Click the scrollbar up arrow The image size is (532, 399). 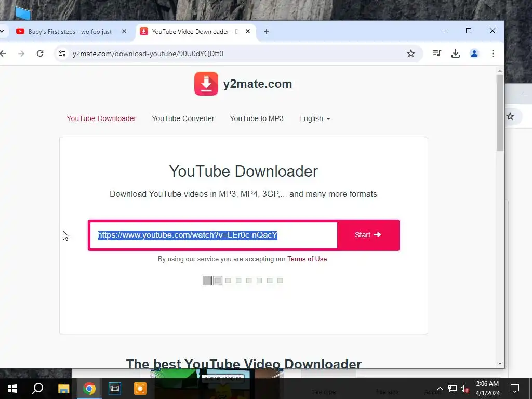(x=500, y=71)
